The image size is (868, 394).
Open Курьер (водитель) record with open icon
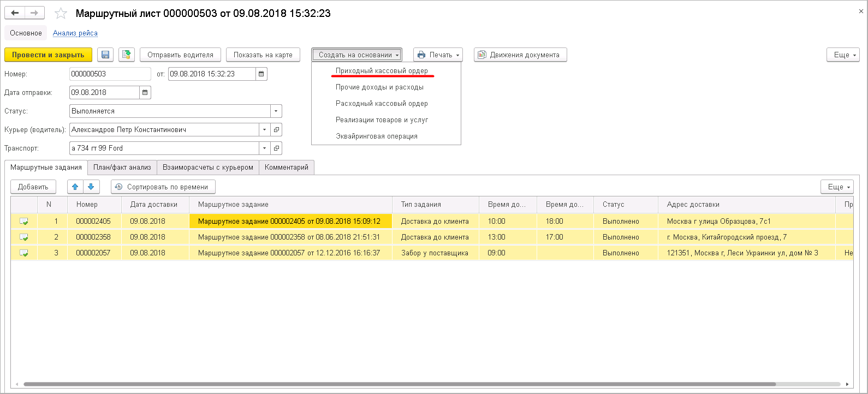(x=277, y=130)
